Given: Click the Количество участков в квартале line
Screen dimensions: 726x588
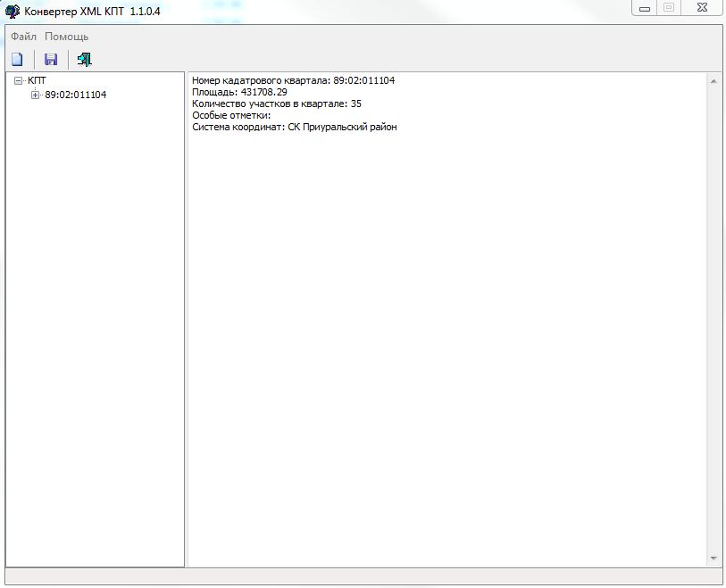Looking at the screenshot, I should [277, 104].
